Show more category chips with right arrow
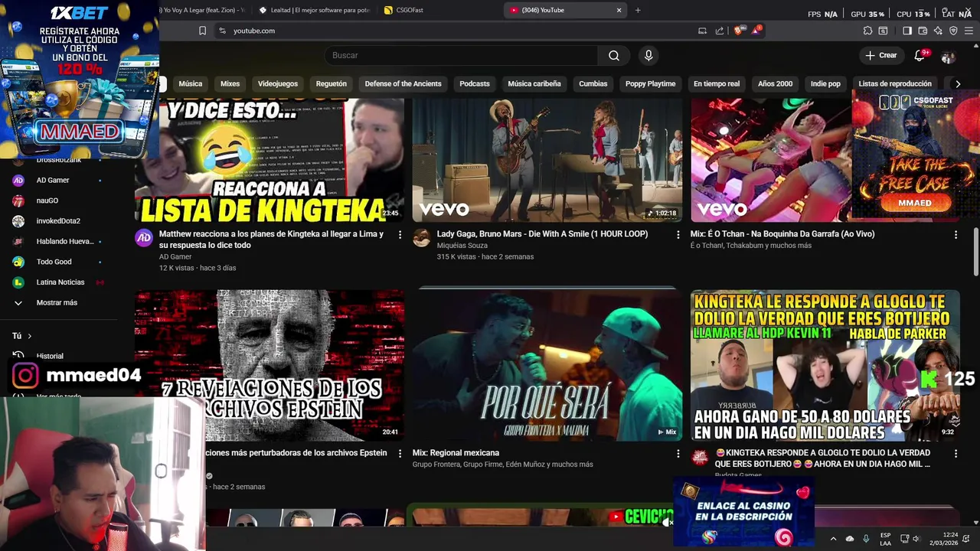 957,83
